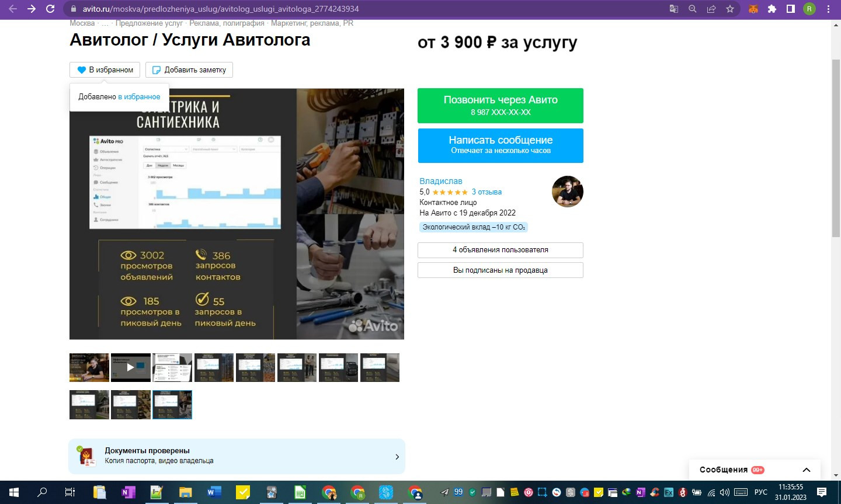Expand the Документы проверены chevron
This screenshot has height=504, width=841.
coord(397,457)
